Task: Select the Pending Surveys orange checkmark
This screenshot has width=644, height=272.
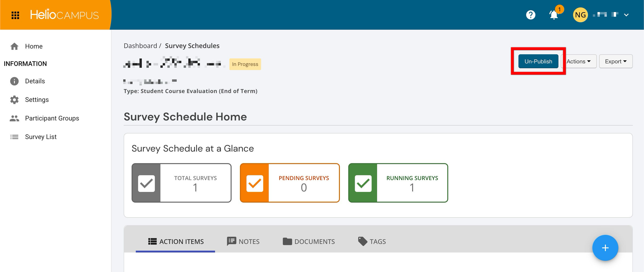Action: point(255,183)
